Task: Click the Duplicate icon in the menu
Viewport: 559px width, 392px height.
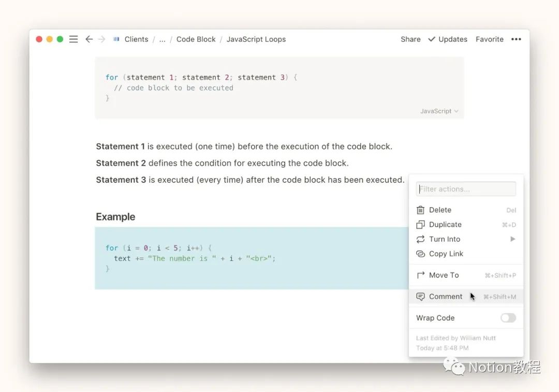Action: click(420, 225)
